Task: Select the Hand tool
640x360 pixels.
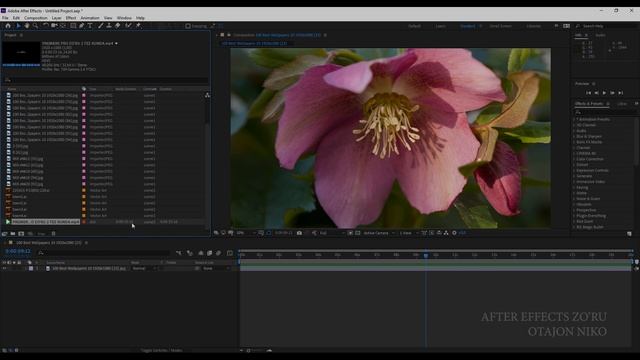Action: pyautogui.click(x=27, y=25)
